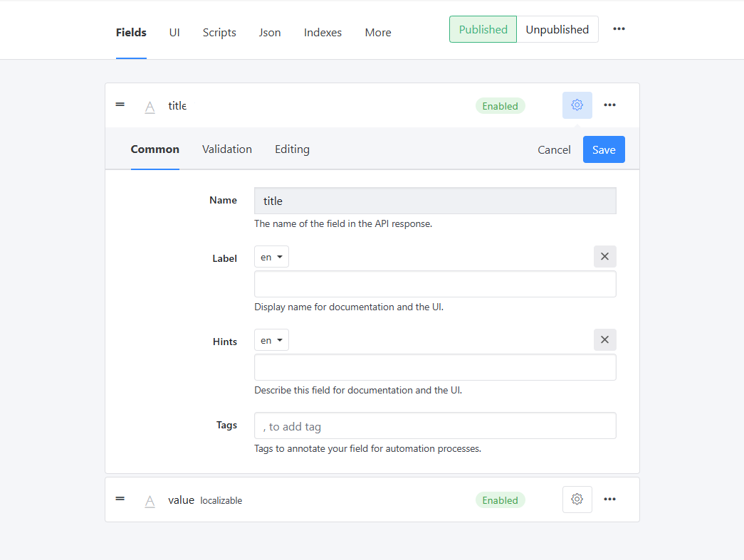
Task: Open more options for title field
Action: (x=609, y=105)
